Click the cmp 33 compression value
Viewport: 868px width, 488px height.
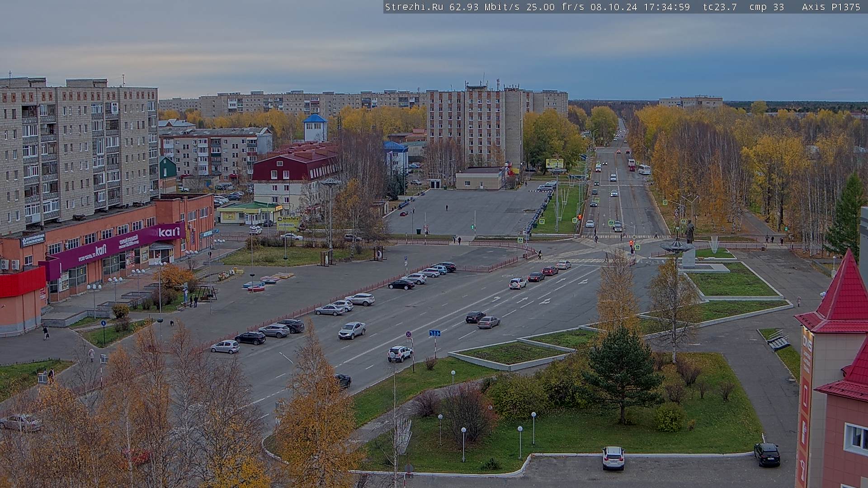tap(766, 7)
